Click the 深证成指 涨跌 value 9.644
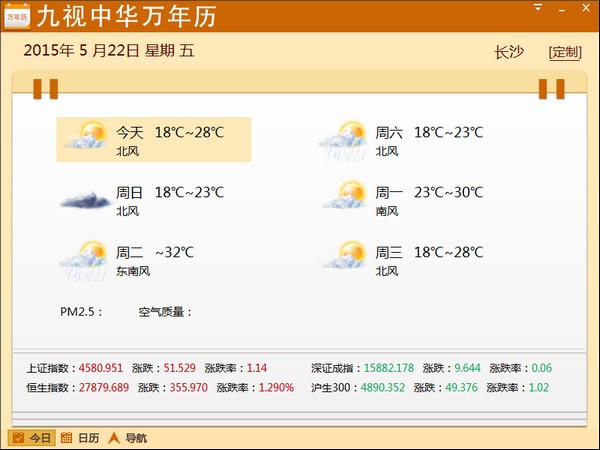The width and height of the screenshot is (600, 450). pos(467,368)
